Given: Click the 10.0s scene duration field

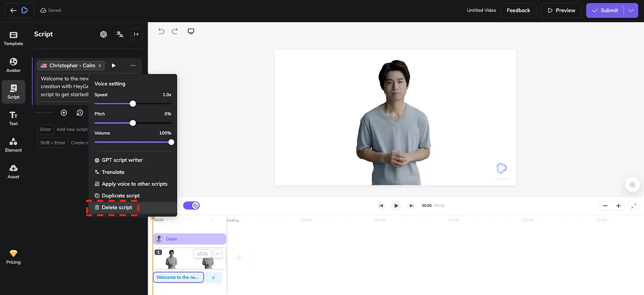Looking at the screenshot, I should click(x=202, y=254).
